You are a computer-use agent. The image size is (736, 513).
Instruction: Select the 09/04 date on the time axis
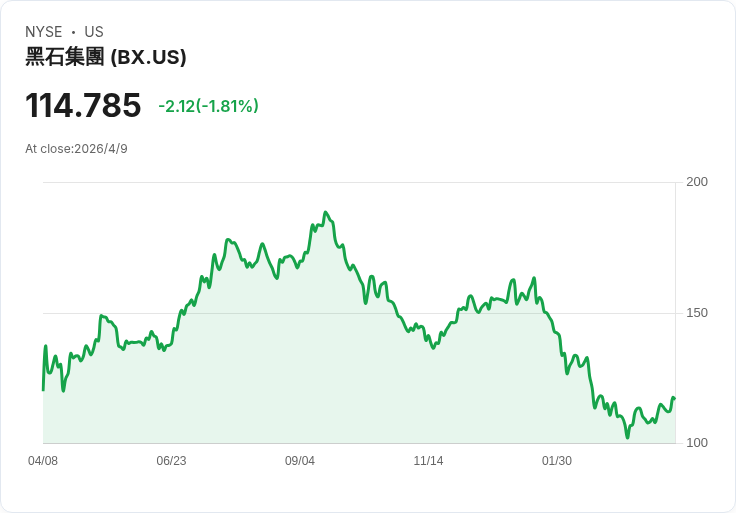(x=300, y=461)
